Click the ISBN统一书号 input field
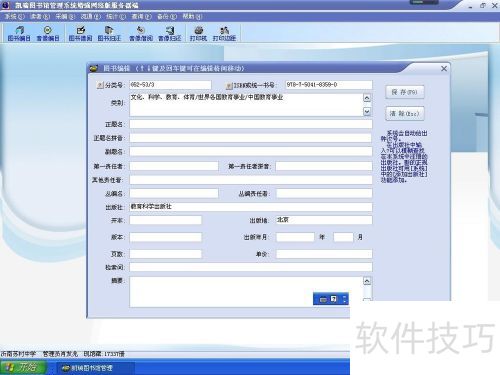The height and width of the screenshot is (375, 500). point(329,85)
